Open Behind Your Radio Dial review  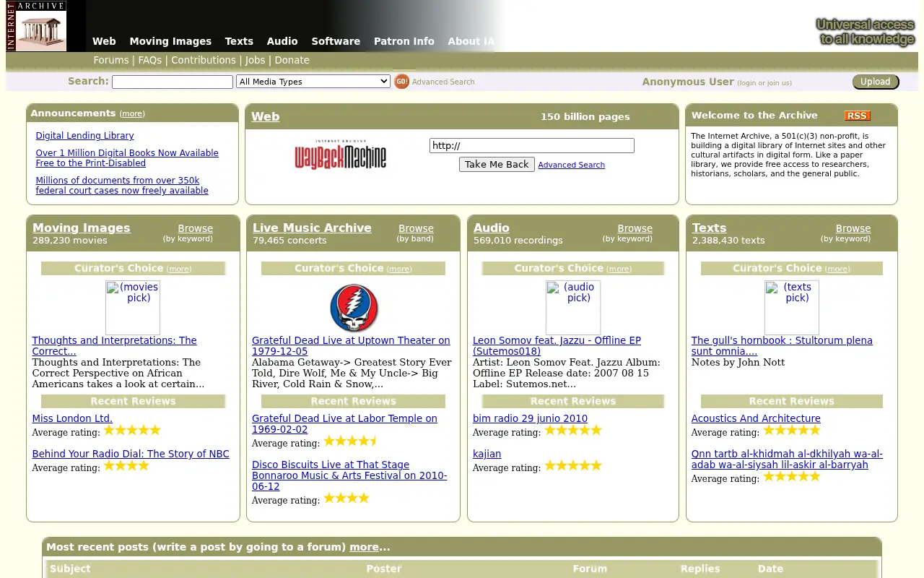tap(131, 454)
